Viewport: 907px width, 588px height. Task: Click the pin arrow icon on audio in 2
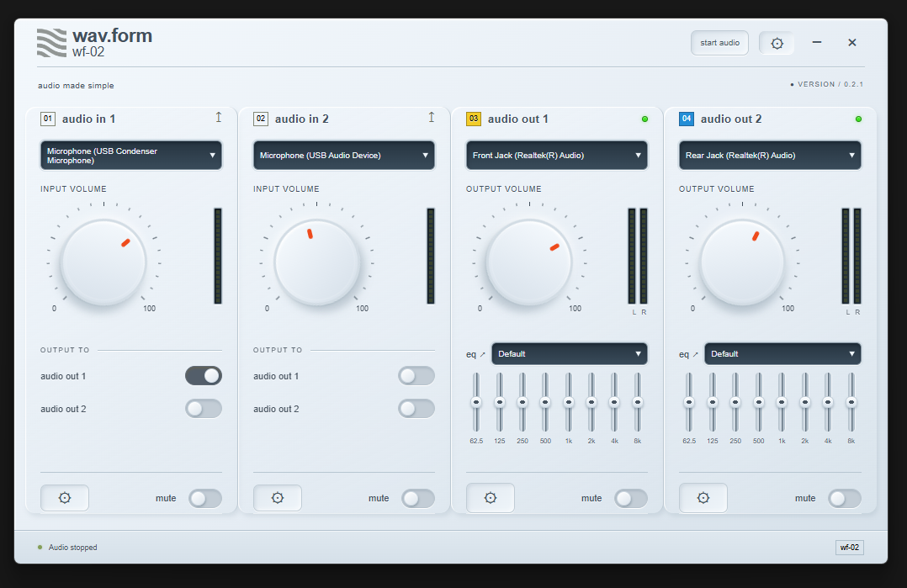(432, 118)
